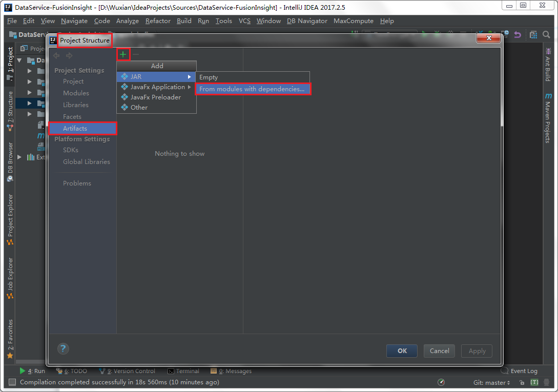The height and width of the screenshot is (392, 558).
Task: Open the DB Navigator menu
Action: pyautogui.click(x=307, y=21)
